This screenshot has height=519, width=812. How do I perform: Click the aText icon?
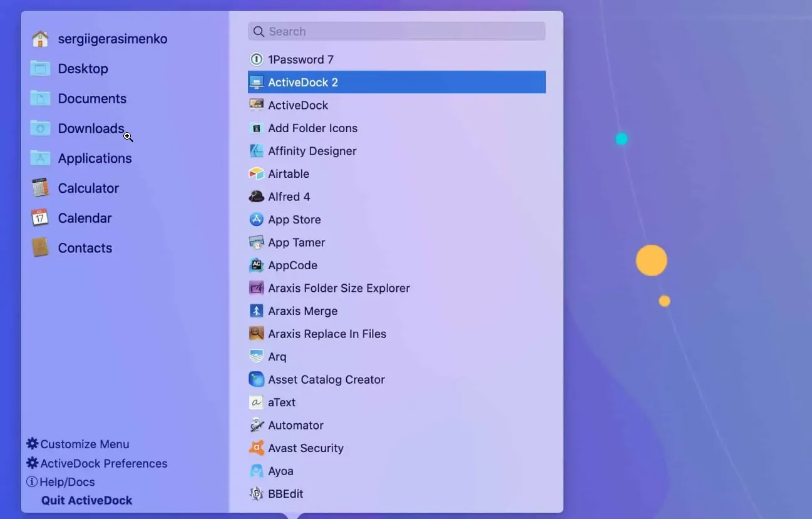click(x=256, y=403)
